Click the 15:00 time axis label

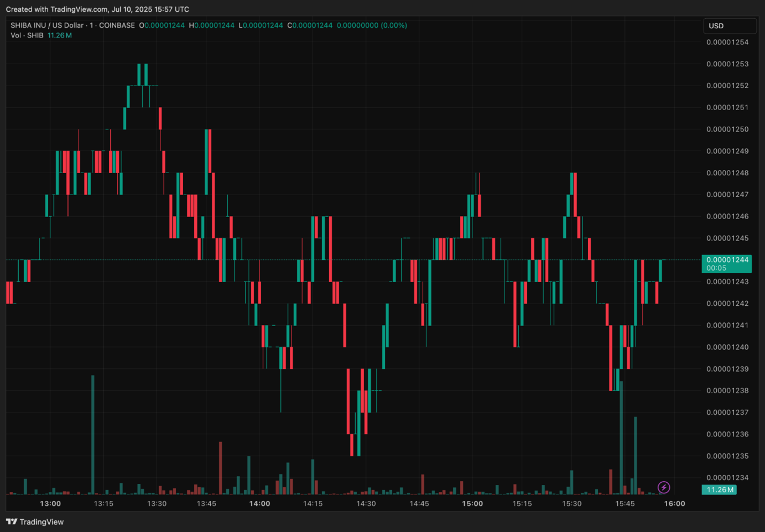click(x=472, y=504)
